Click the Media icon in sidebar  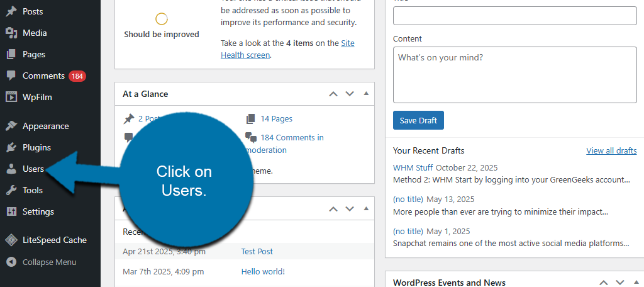tap(11, 33)
